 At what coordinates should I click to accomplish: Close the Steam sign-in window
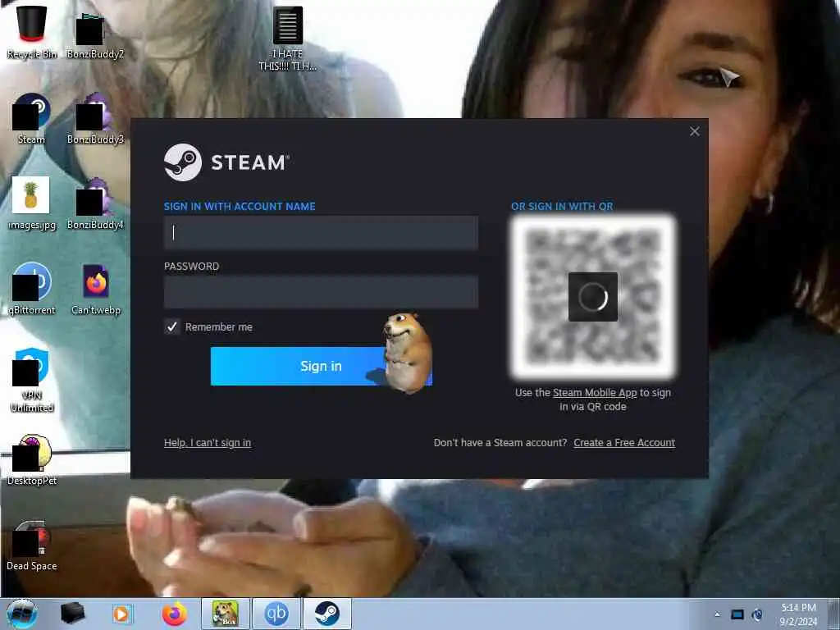(x=695, y=131)
